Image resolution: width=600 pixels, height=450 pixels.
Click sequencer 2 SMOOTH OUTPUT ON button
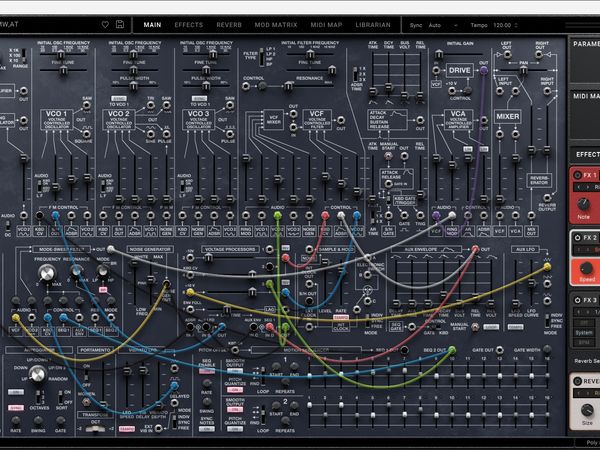235,409
